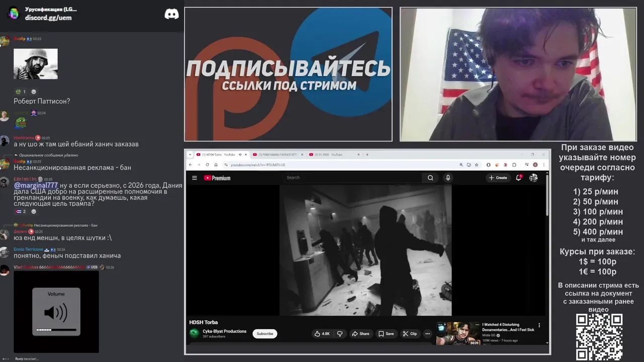Screen dimensions: 644x362
Task: Click the @marginal777 mention in chat
Action: (x=36, y=186)
